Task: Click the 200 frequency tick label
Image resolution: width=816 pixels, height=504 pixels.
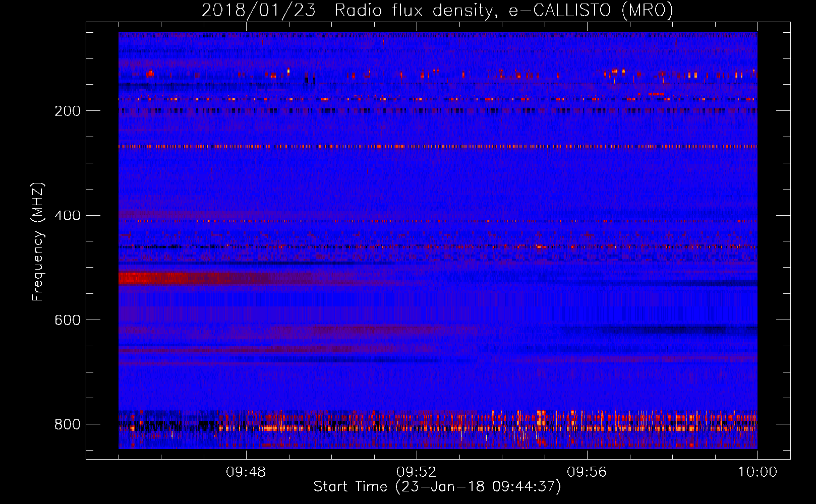Action: point(68,111)
